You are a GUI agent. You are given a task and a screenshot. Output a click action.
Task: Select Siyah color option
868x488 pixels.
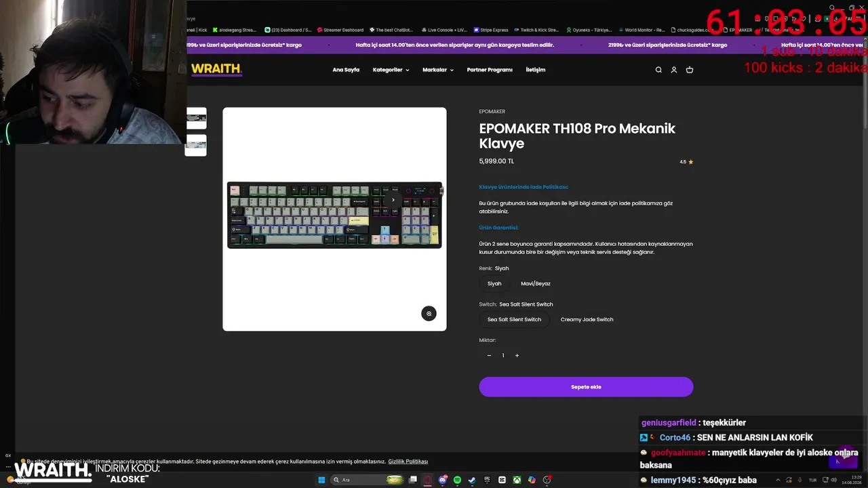pos(494,284)
